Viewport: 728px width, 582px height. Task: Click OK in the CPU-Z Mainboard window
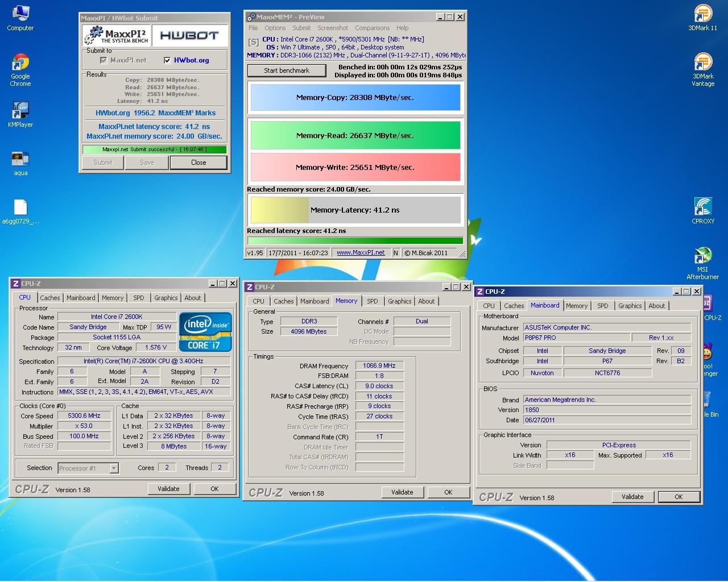click(679, 497)
